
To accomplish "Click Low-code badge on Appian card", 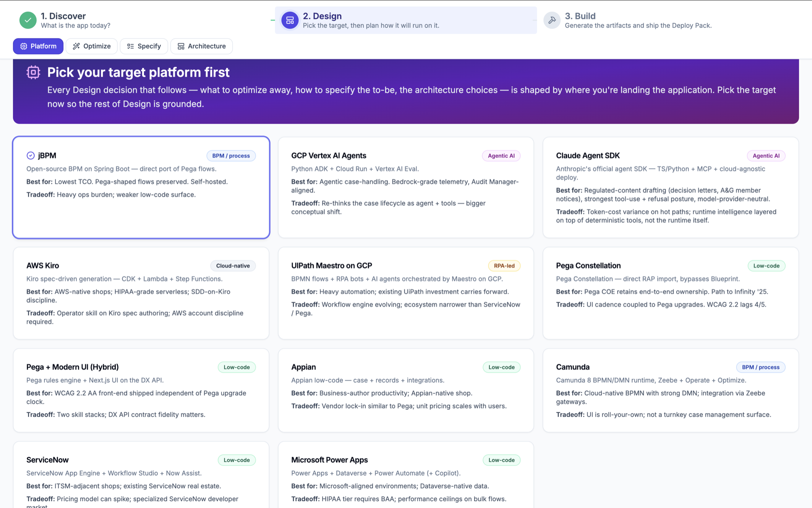I will (x=502, y=367).
